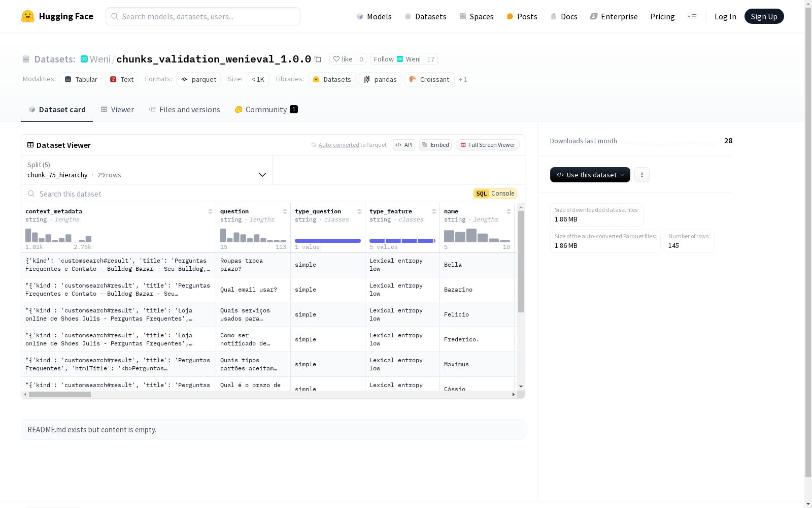Click the table's vertical scrollbar thumb
Image resolution: width=812 pixels, height=508 pixels.
(x=521, y=262)
